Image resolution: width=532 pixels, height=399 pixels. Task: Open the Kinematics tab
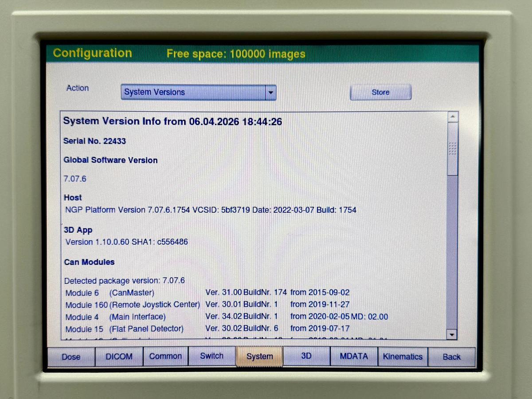(403, 356)
